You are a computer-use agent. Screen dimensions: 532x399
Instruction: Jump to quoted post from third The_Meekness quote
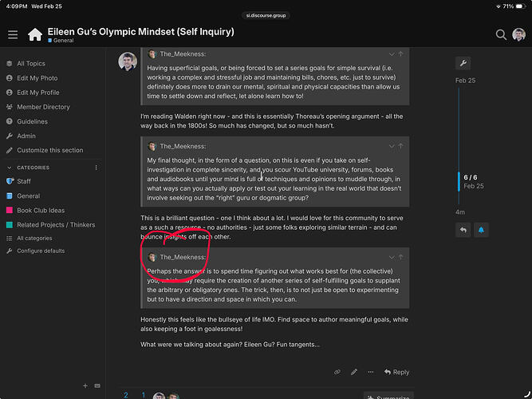click(400, 257)
